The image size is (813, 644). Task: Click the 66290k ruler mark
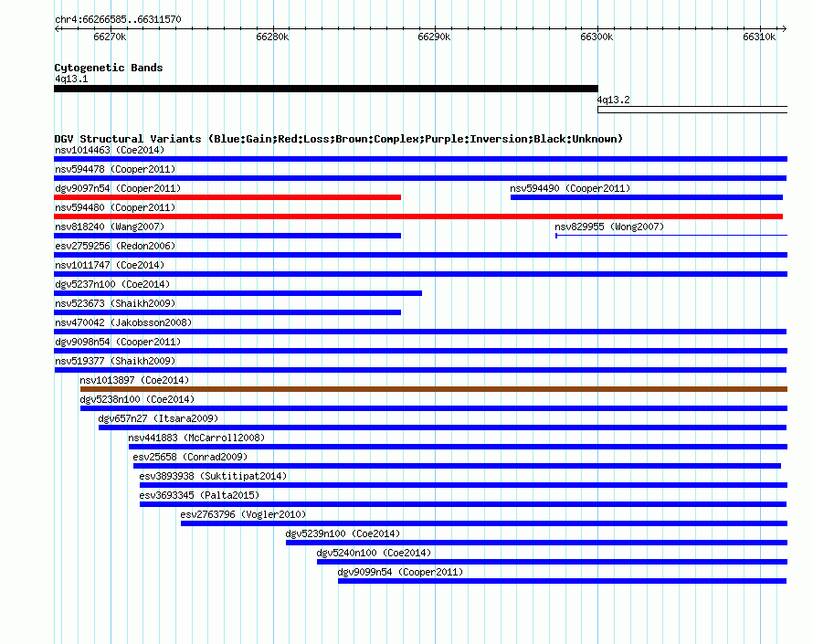pos(434,37)
